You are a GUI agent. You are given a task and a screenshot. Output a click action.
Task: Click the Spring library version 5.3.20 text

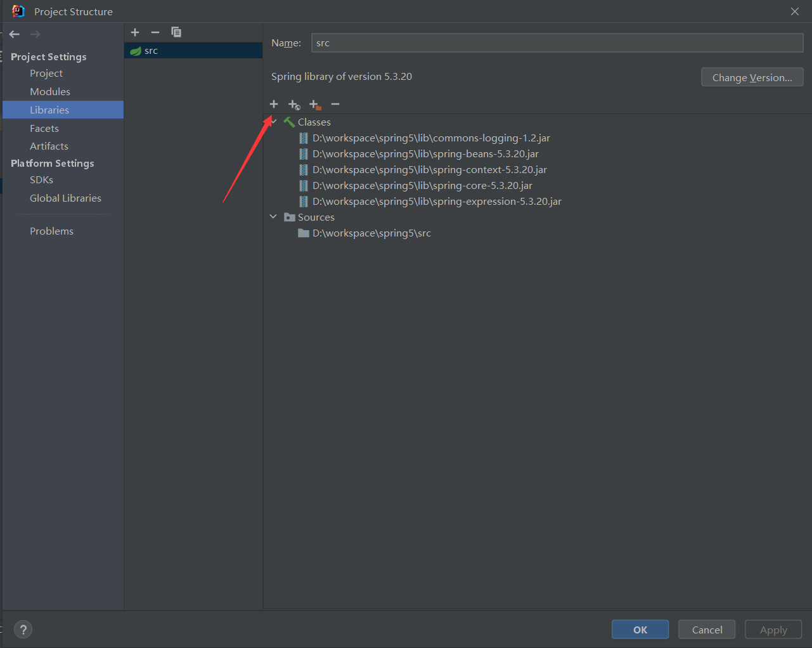tap(342, 77)
